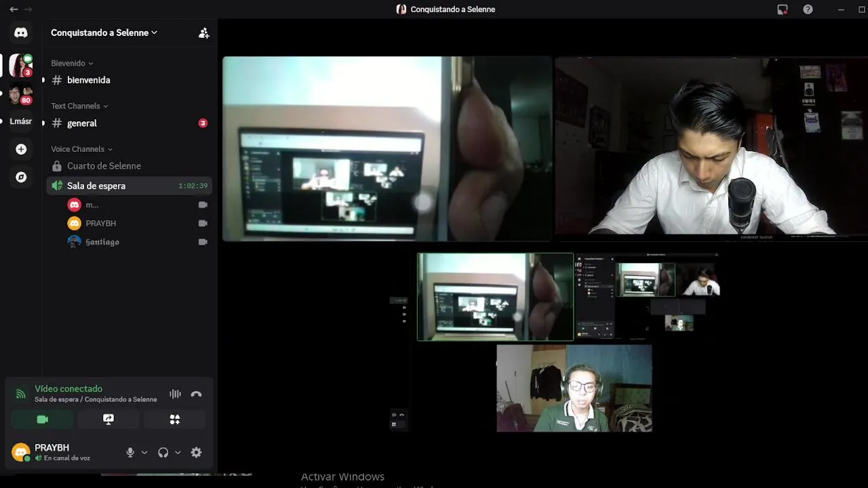Turn off camera with the green button

[42, 420]
